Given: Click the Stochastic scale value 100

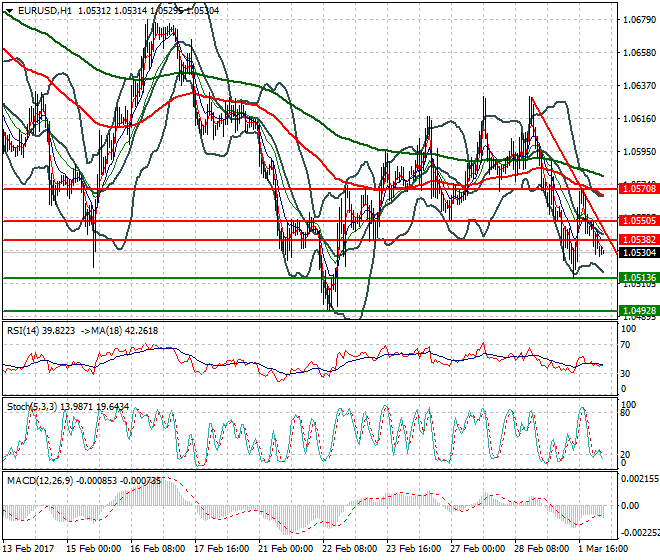Looking at the screenshot, I should (x=629, y=404).
